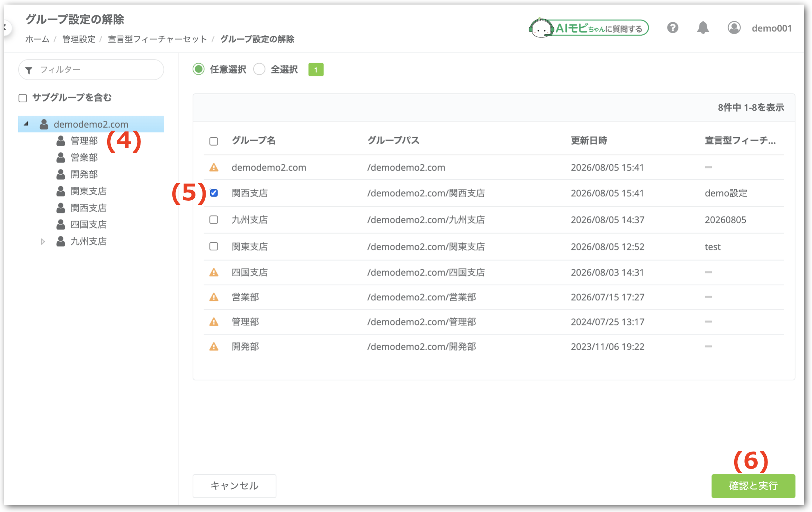This screenshot has height=512, width=812.
Task: Select demodemo2.com root in the tree
Action: (x=91, y=124)
